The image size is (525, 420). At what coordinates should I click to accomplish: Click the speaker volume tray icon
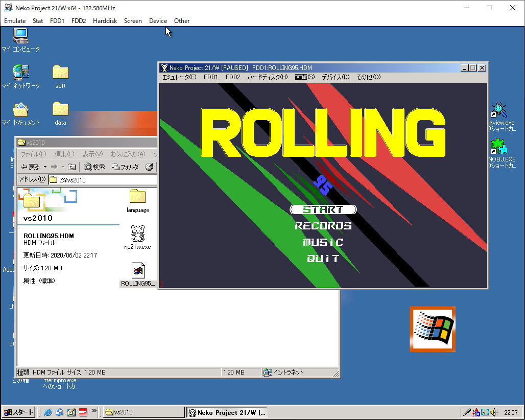pos(494,412)
